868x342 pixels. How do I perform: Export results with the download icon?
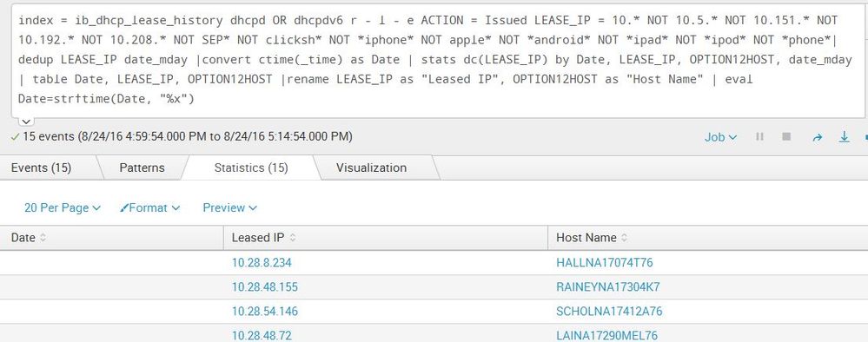[844, 136]
